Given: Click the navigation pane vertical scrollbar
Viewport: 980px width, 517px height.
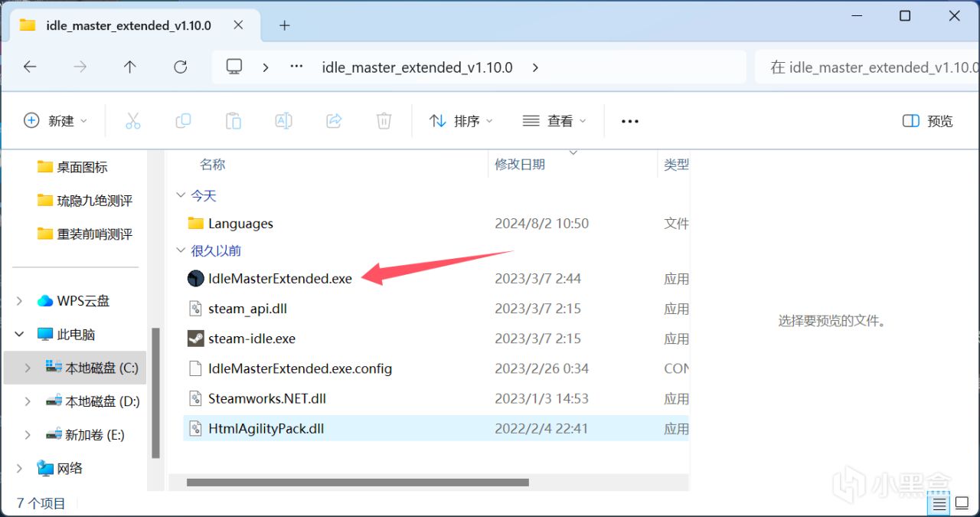Looking at the screenshot, I should coord(156,393).
